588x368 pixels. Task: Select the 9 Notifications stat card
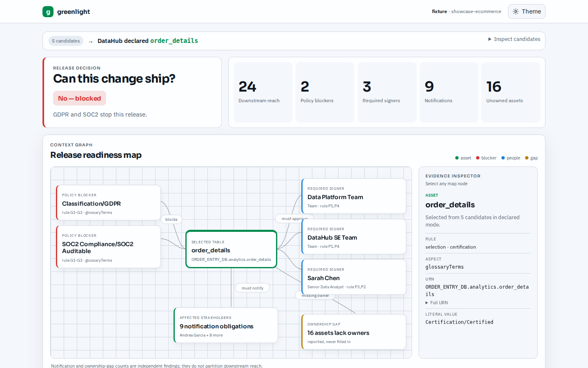[449, 92]
